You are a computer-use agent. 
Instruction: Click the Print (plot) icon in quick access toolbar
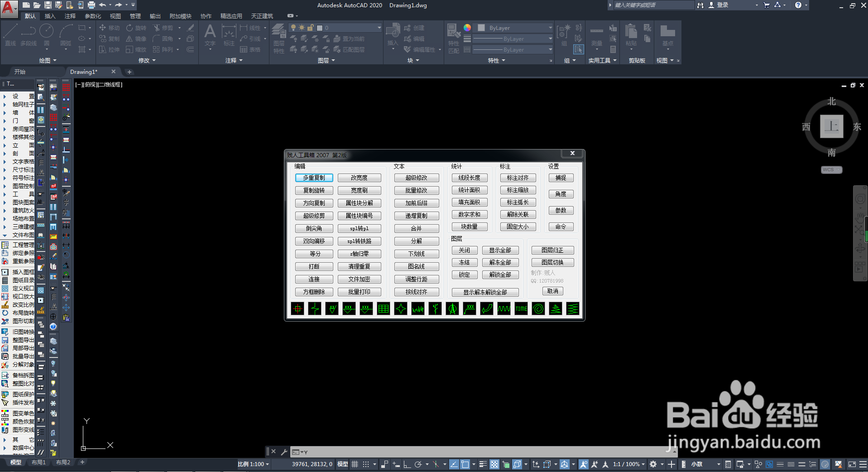pos(91,5)
